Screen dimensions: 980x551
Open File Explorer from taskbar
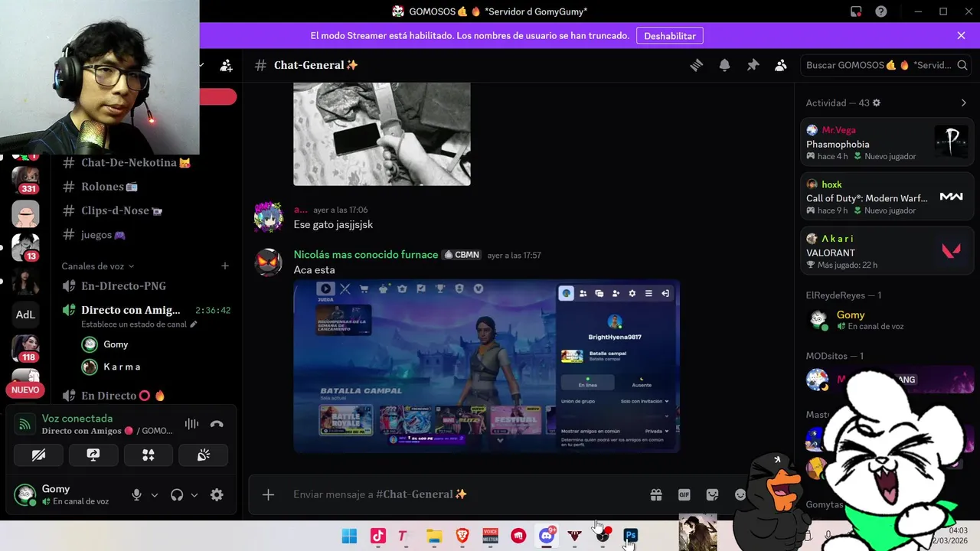click(x=434, y=536)
